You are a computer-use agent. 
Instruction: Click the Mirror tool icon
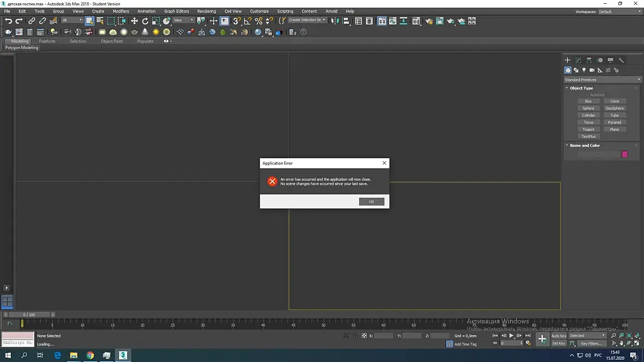point(335,21)
